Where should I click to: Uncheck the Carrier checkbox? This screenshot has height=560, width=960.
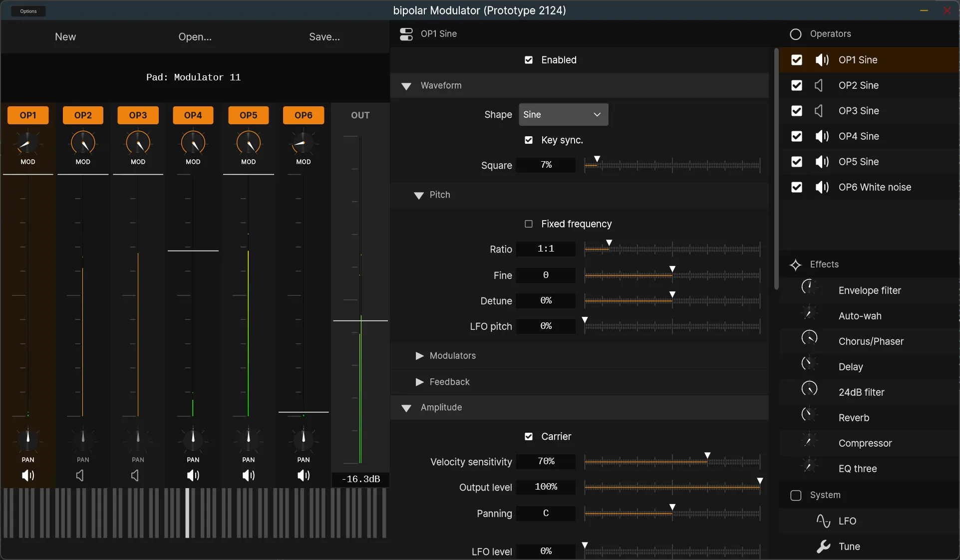pos(529,437)
